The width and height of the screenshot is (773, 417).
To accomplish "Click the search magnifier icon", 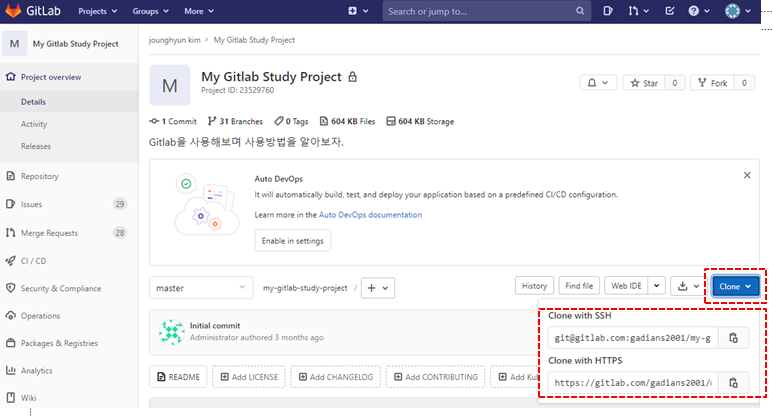I will tap(580, 11).
